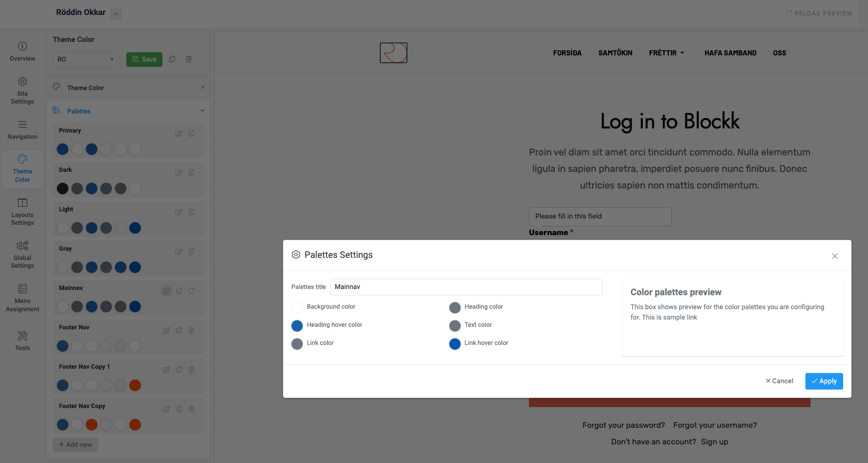Duplicate the Mainnav palette
Viewport: 868px width, 463px height.
[179, 291]
